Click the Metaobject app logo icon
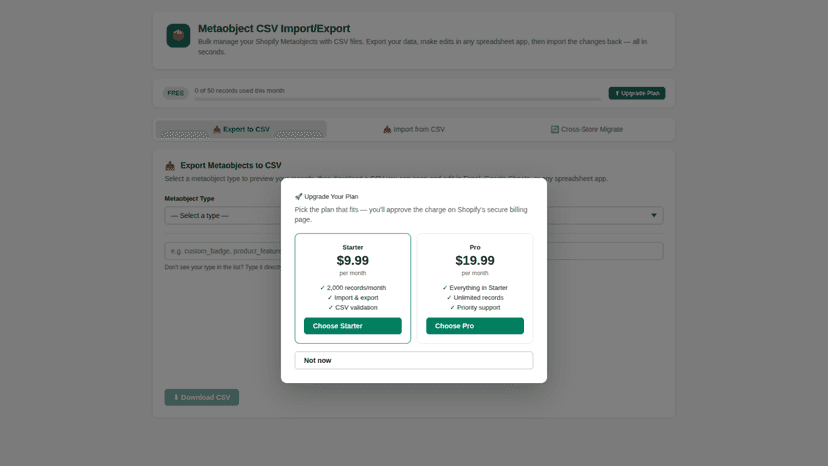This screenshot has height=466, width=828. pyautogui.click(x=178, y=35)
